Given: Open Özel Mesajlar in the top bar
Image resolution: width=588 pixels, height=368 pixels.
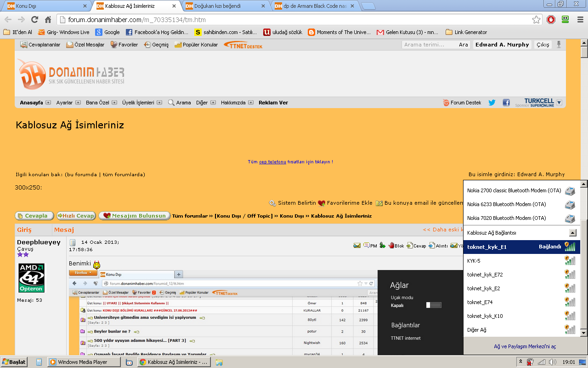Looking at the screenshot, I should [85, 45].
